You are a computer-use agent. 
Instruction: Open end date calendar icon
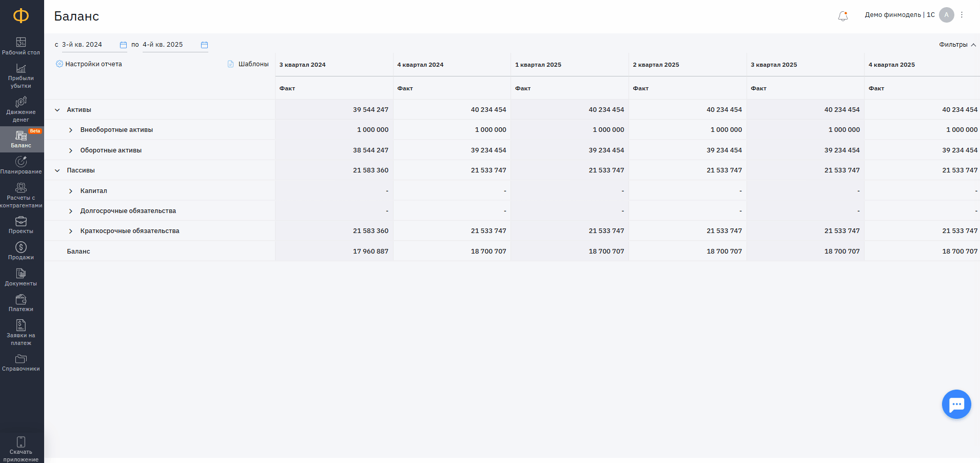point(204,45)
